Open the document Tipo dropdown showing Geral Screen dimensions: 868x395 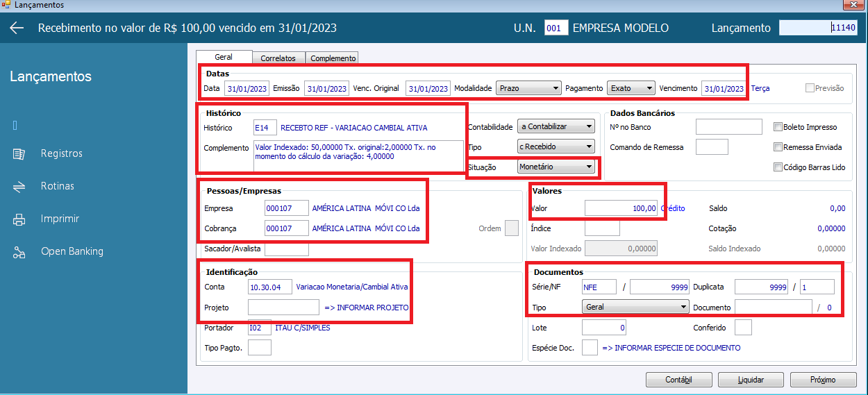pyautogui.click(x=635, y=307)
